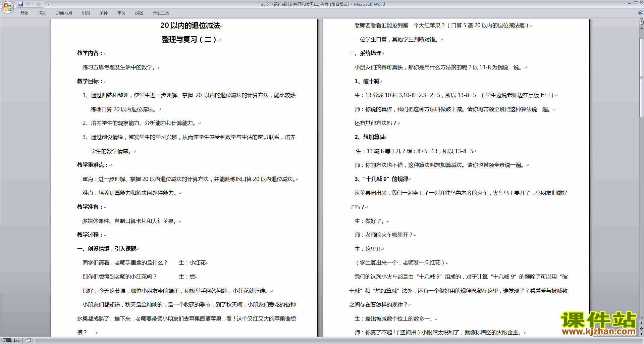Click the line 学生的数学情感。
Screen dimensions: 644x344
coord(112,151)
